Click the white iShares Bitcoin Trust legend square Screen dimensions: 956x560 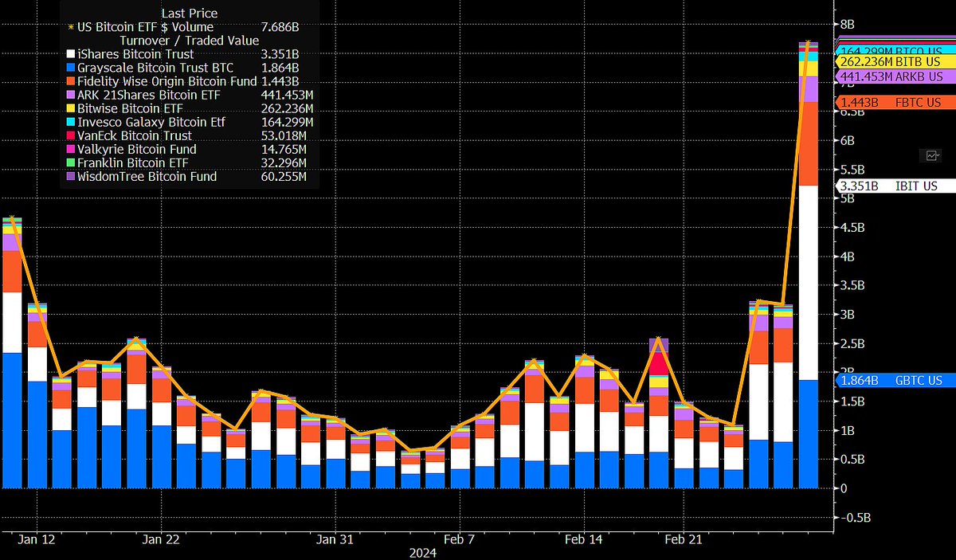(x=70, y=54)
